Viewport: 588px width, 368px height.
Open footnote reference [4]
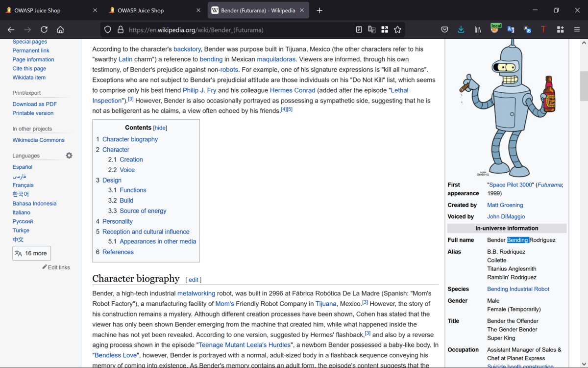click(x=284, y=109)
